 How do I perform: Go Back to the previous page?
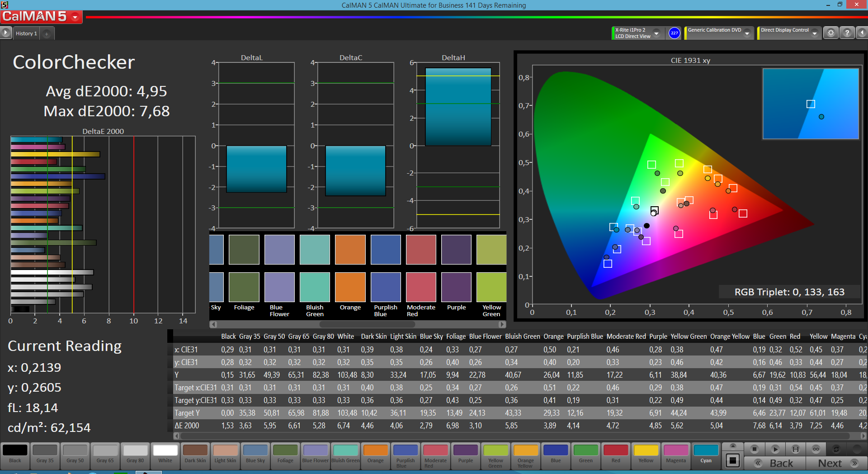(x=775, y=463)
